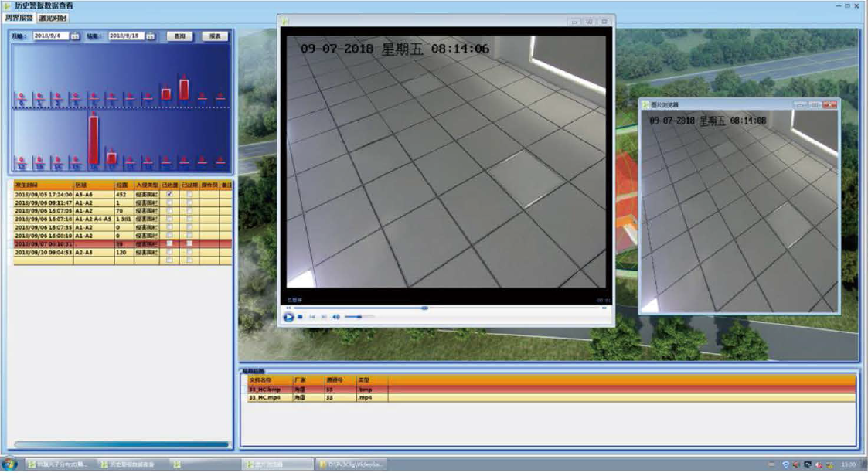Select alarm row 2018/09/06 16:07:35
868x473 pixels.
122,227
